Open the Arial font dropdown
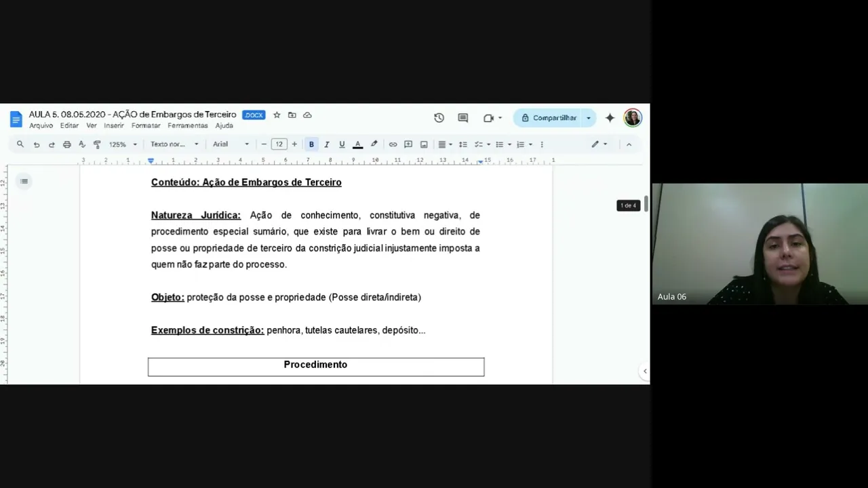This screenshot has width=868, height=488. (231, 144)
